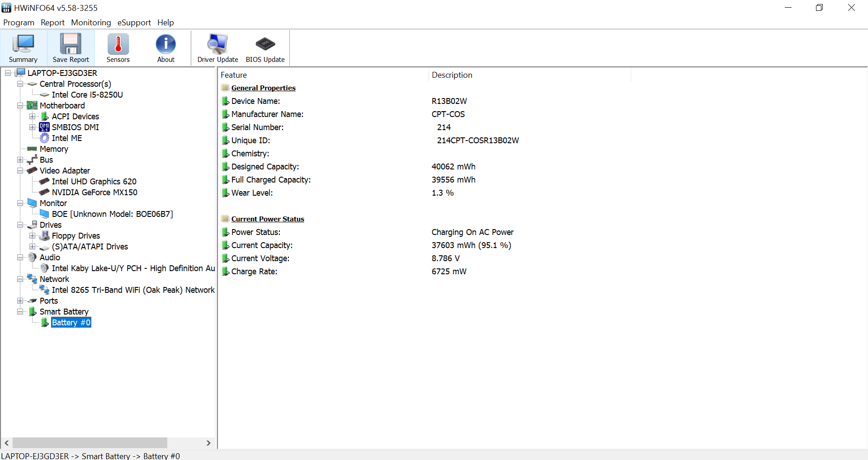Select the General Properties heading

(263, 88)
